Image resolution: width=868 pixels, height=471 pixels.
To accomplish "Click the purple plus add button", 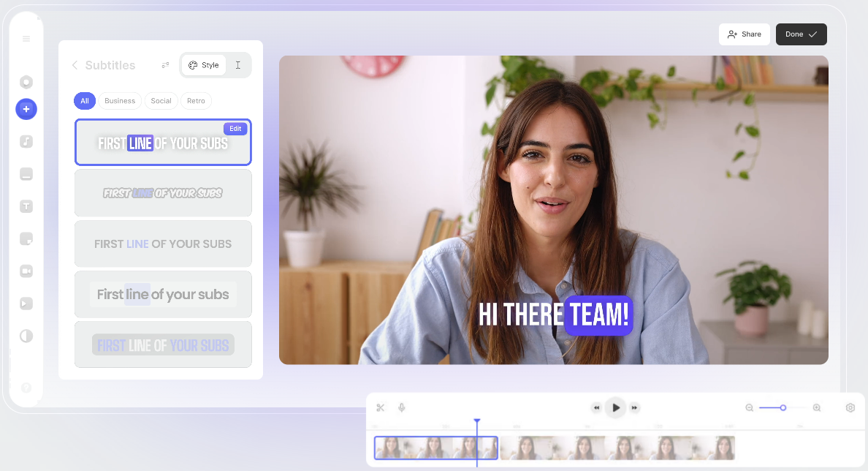I will tap(26, 109).
